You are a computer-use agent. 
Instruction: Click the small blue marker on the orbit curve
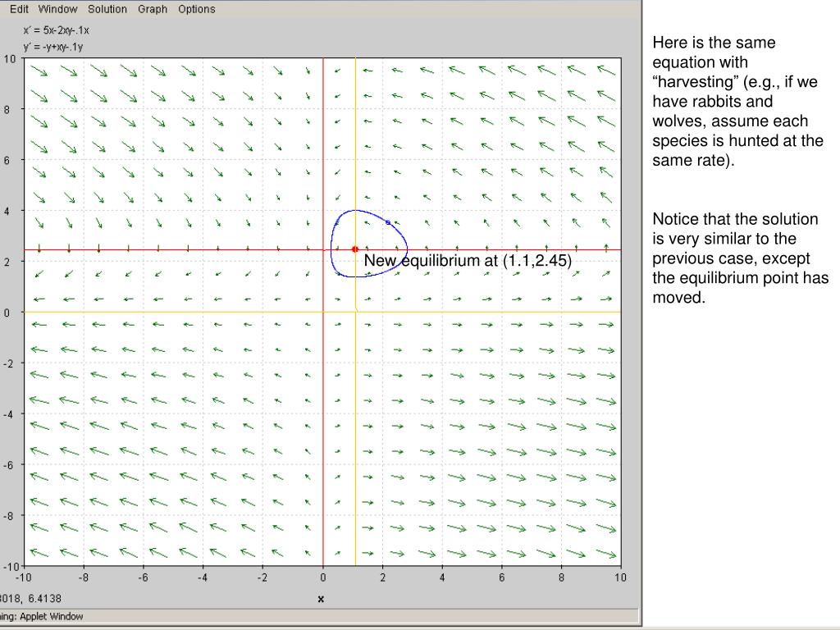tap(388, 222)
